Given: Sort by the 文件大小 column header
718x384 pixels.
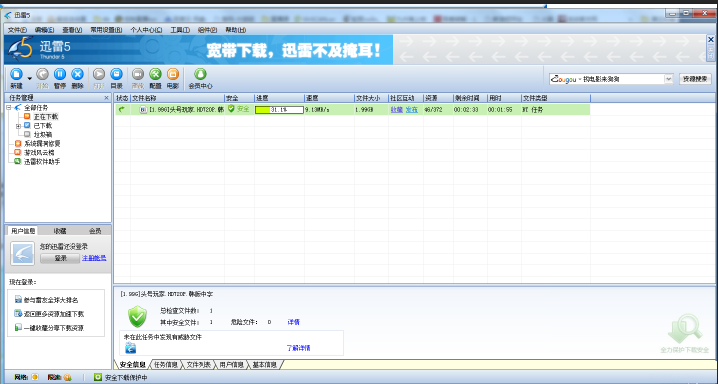Looking at the screenshot, I should point(371,98).
